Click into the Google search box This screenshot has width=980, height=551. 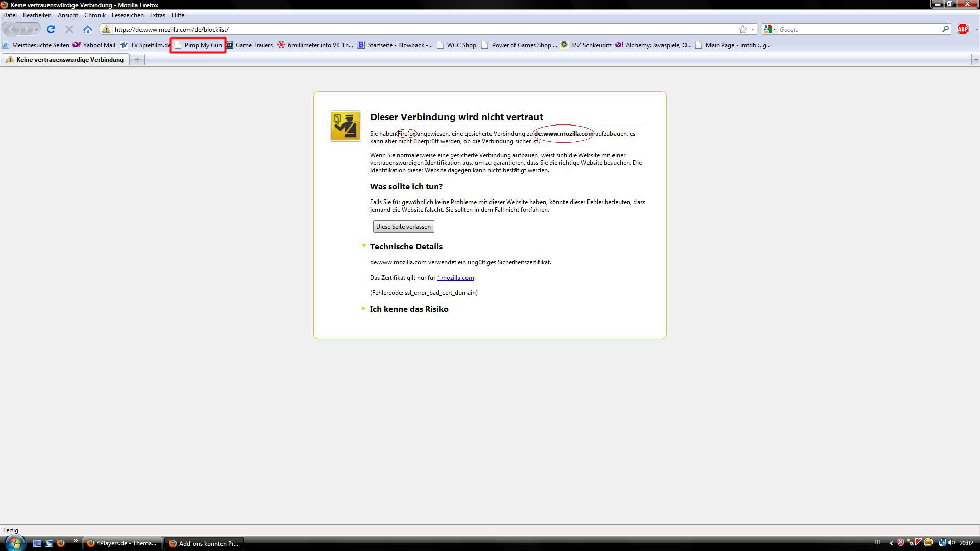859,29
